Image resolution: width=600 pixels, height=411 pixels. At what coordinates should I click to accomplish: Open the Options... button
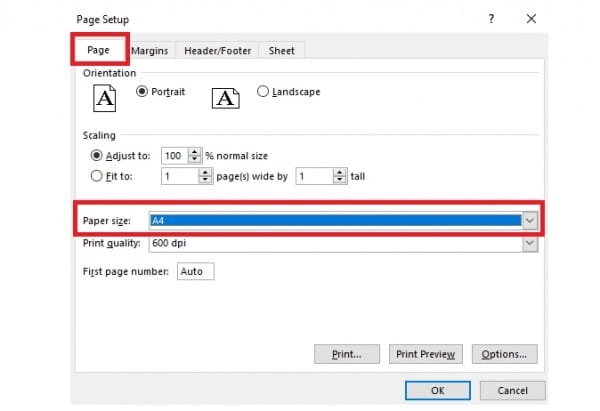504,354
